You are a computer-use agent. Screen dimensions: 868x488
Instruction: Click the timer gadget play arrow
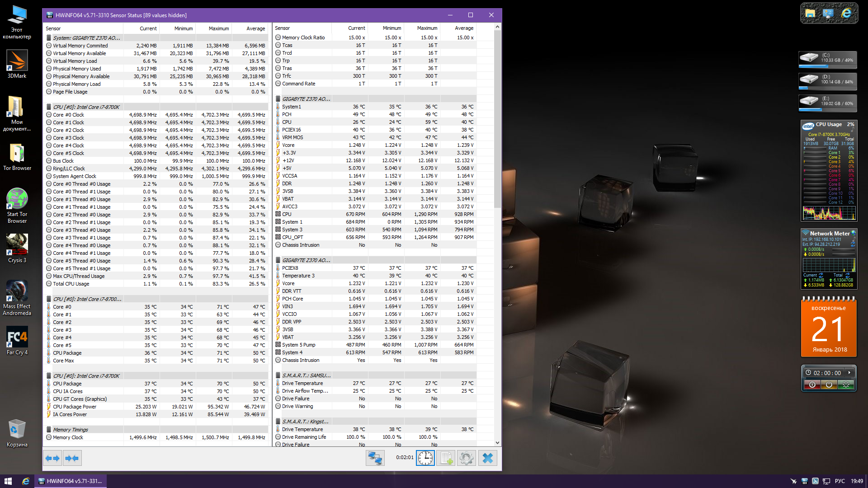(849, 373)
